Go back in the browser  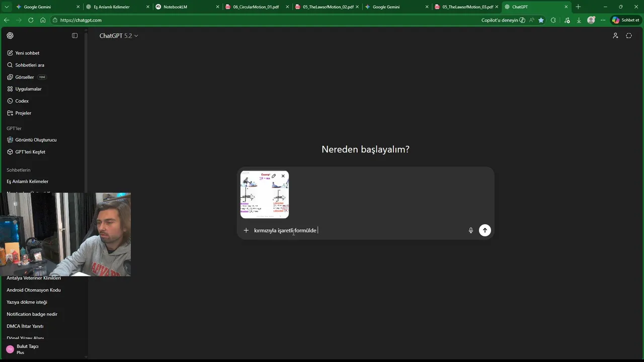pos(7,20)
